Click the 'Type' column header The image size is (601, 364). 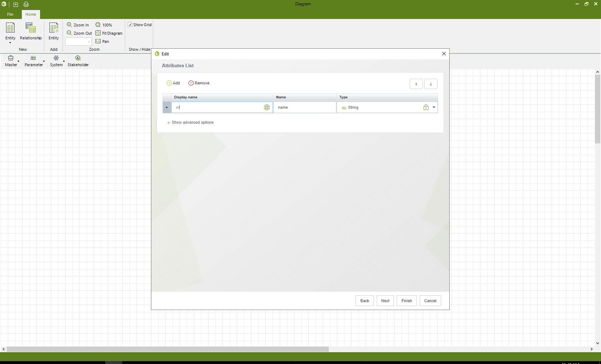click(x=387, y=97)
